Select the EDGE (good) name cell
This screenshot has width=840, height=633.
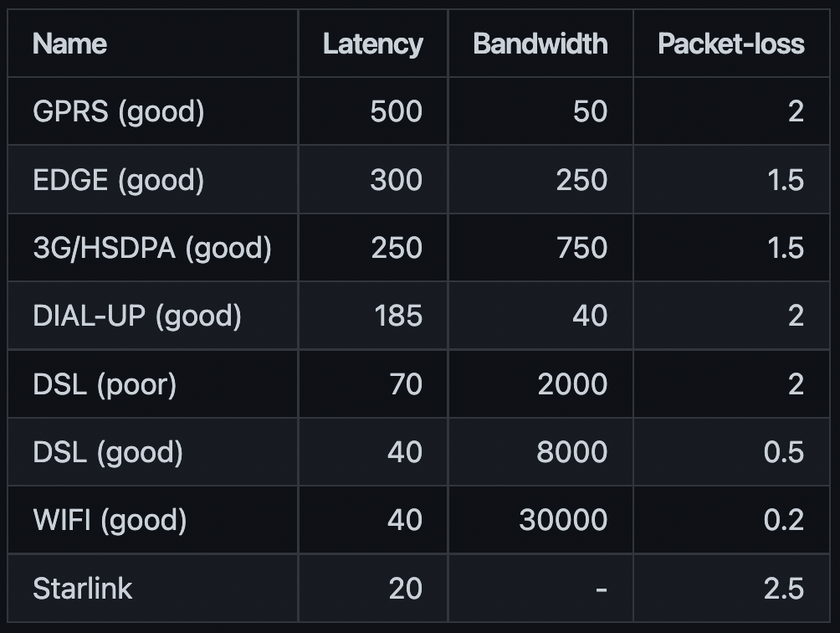(119, 179)
